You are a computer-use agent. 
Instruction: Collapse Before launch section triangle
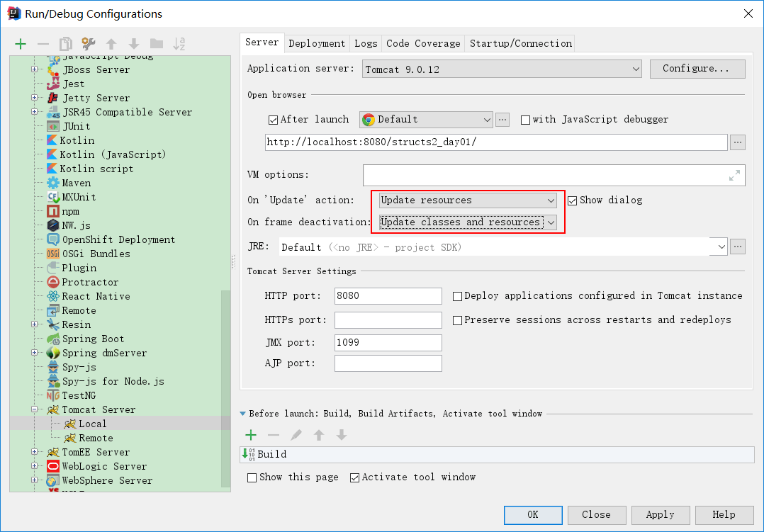point(243,414)
